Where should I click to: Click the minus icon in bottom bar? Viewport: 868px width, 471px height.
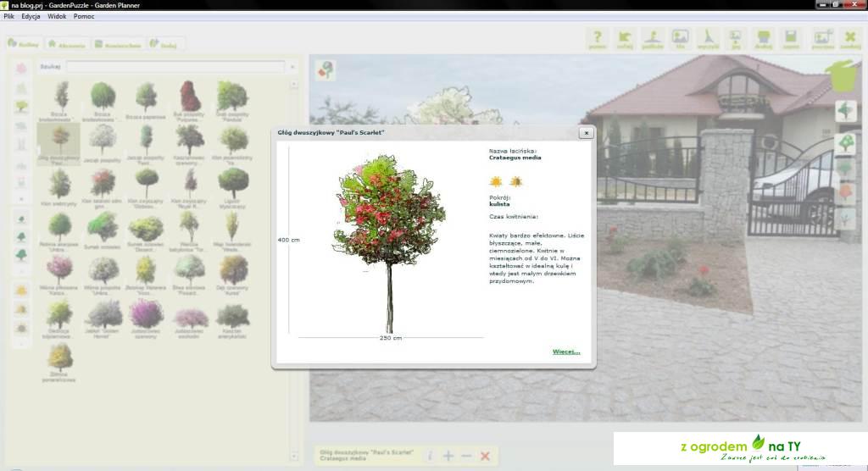(x=466, y=457)
